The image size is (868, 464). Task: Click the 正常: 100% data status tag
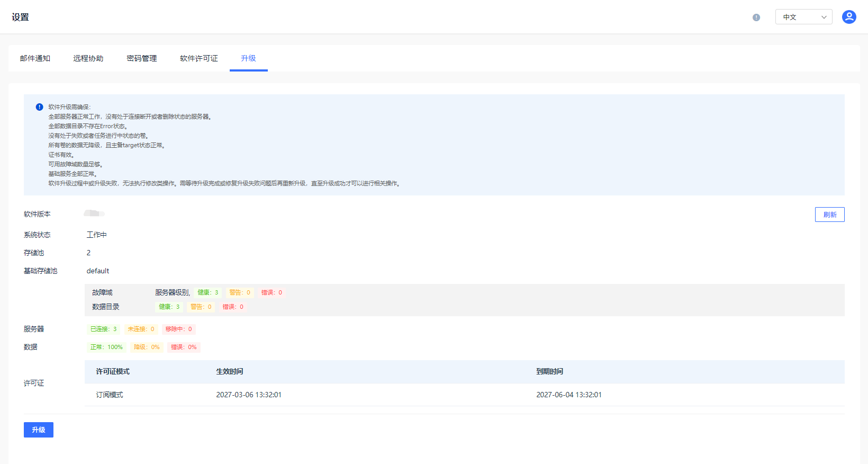coord(106,347)
